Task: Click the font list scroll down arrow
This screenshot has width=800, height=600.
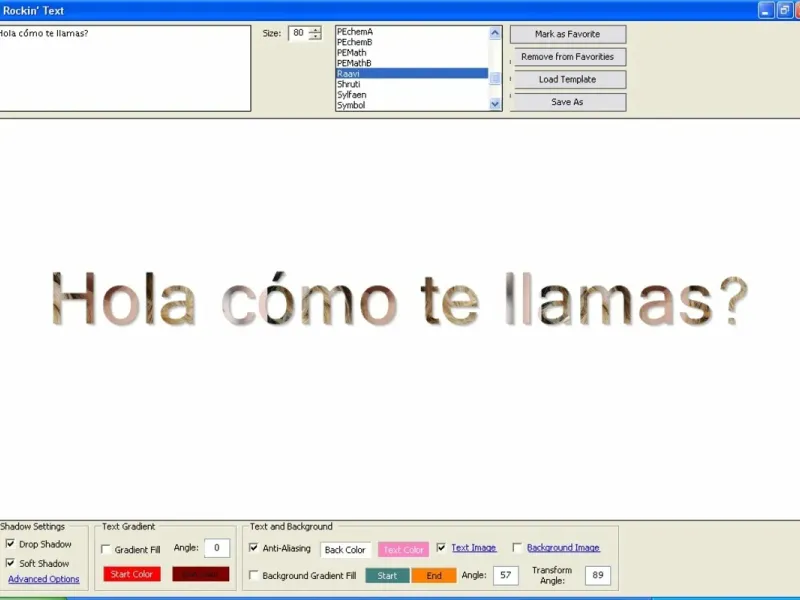Action: (495, 104)
